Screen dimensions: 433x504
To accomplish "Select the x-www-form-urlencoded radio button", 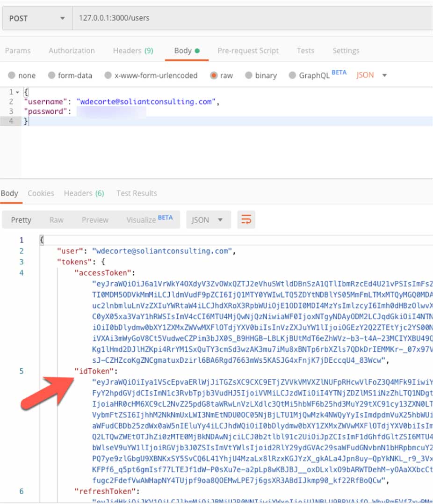I will (108, 75).
